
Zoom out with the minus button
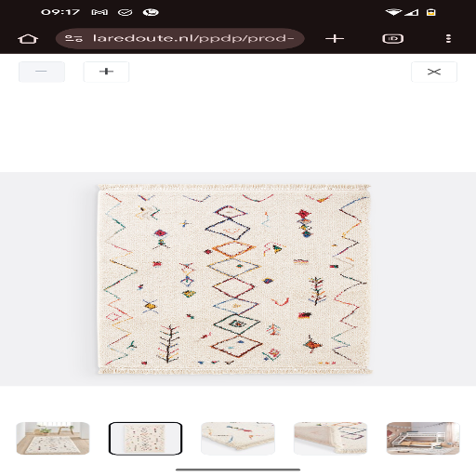tap(42, 72)
